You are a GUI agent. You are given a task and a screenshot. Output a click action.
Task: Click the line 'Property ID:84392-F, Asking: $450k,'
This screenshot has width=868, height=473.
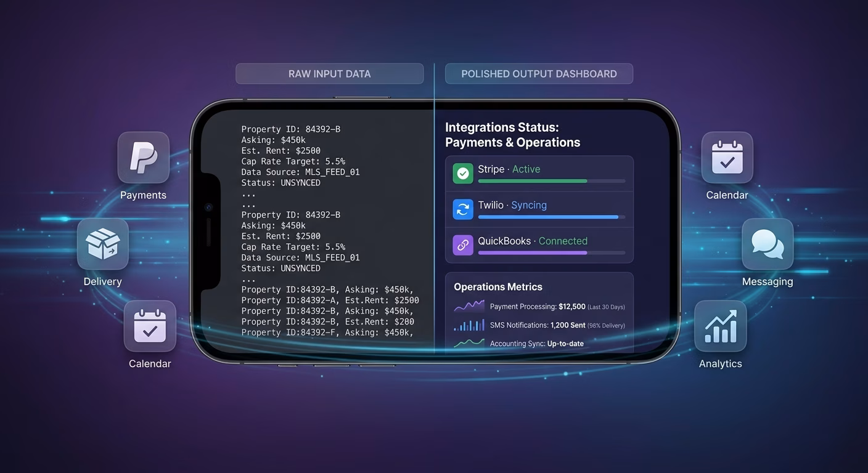pos(327,333)
